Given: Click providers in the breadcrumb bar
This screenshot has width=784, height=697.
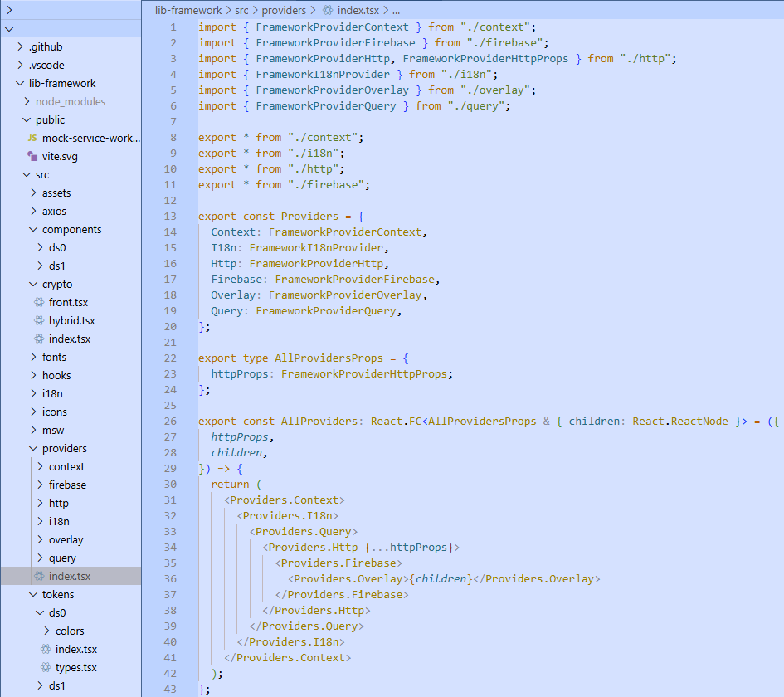Looking at the screenshot, I should pos(285,12).
